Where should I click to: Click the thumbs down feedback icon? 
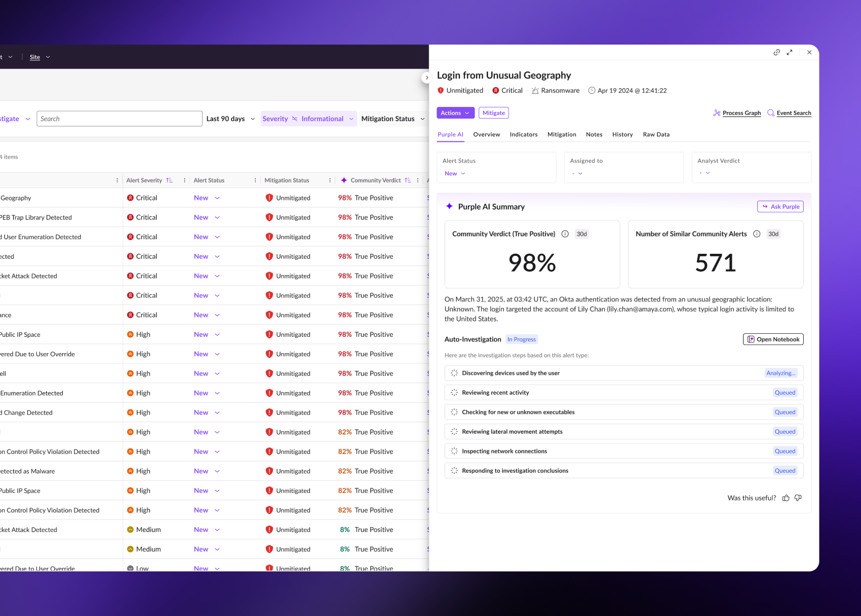coord(798,498)
